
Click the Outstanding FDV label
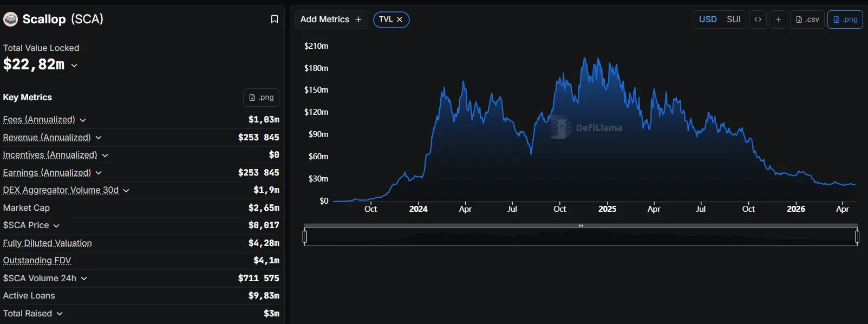pyautogui.click(x=37, y=261)
